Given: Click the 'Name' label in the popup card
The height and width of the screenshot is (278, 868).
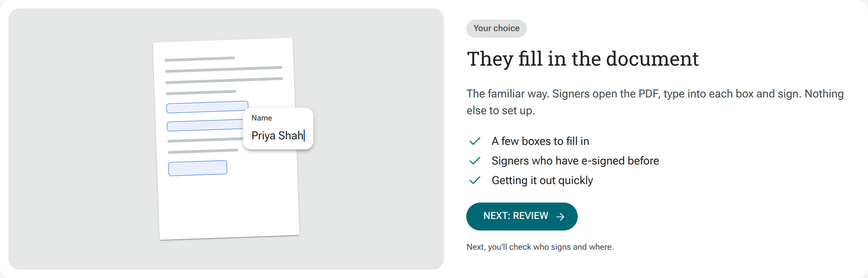Looking at the screenshot, I should (x=262, y=118).
